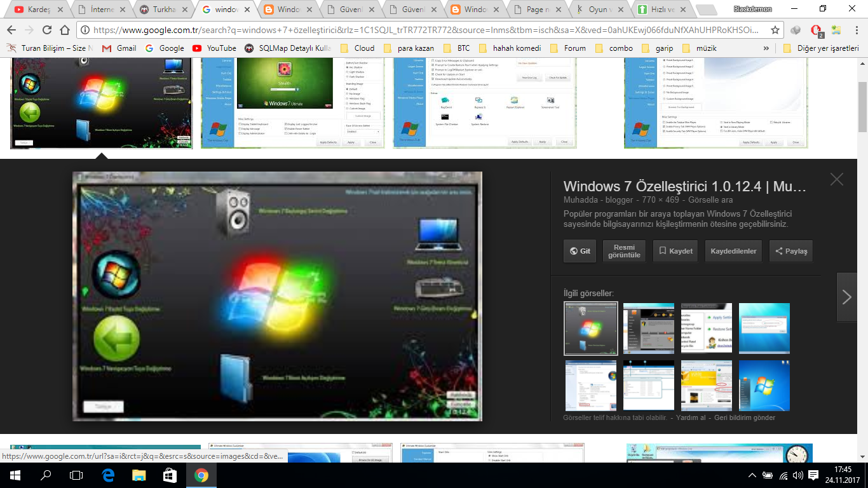This screenshot has width=868, height=488.
Task: Open the Turan Bilişim bookmark
Action: pyautogui.click(x=50, y=48)
